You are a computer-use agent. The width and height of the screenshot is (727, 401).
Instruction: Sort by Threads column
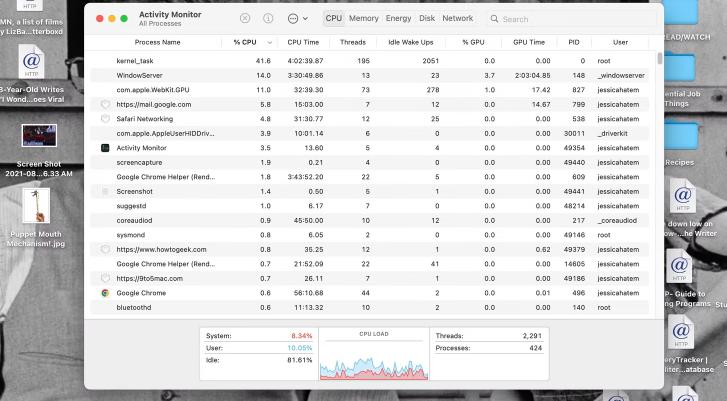pos(353,42)
